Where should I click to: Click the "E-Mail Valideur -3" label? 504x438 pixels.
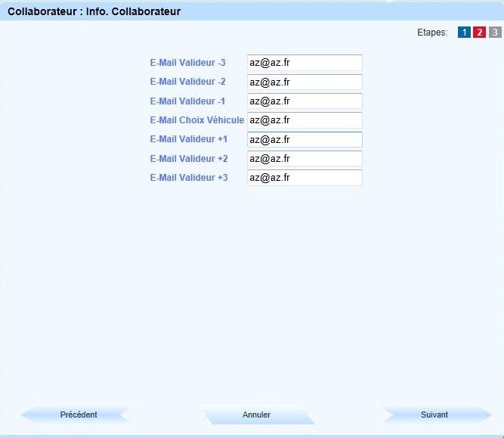click(187, 63)
